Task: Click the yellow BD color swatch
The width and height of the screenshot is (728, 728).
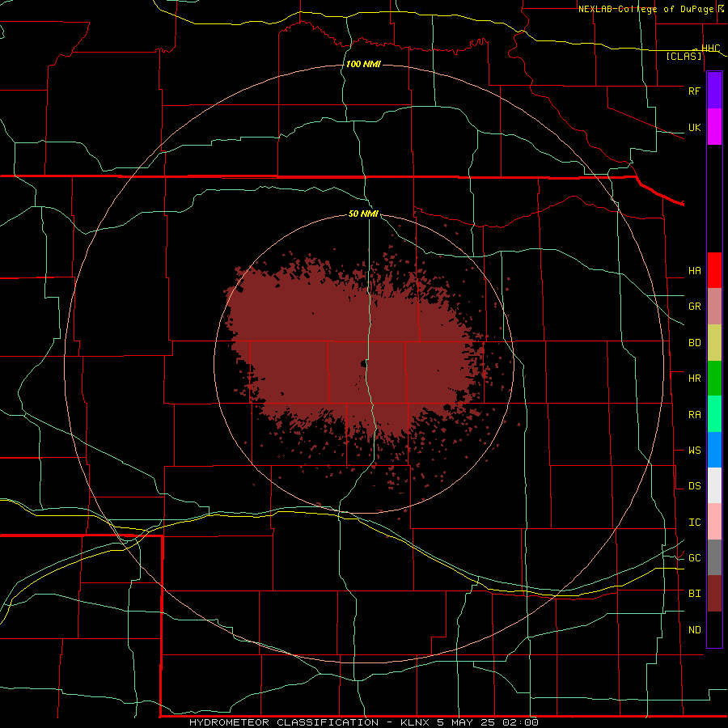Action: pyautogui.click(x=714, y=343)
